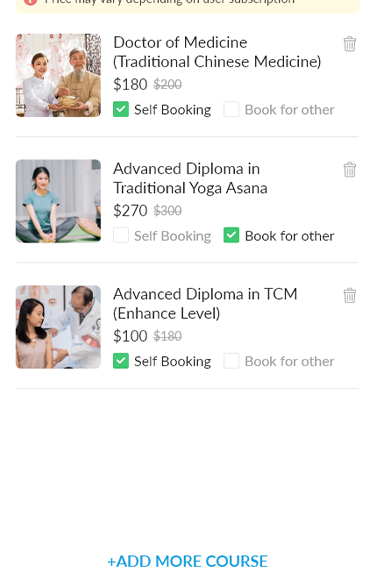Open Doctor of Medicine course title

pyautogui.click(x=217, y=52)
